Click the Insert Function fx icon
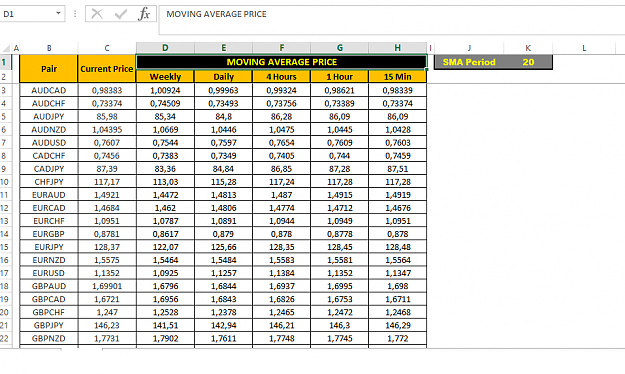 point(144,14)
